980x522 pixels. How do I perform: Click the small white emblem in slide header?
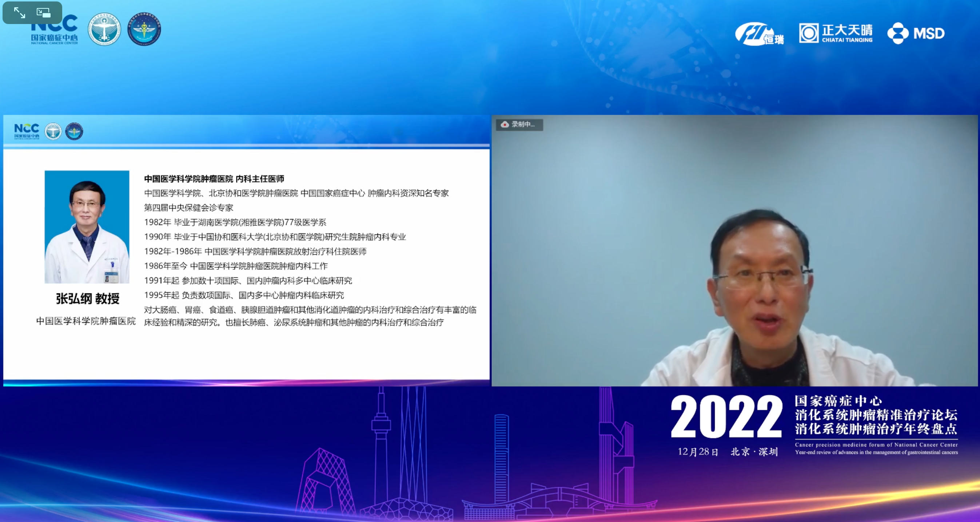pos(53,131)
